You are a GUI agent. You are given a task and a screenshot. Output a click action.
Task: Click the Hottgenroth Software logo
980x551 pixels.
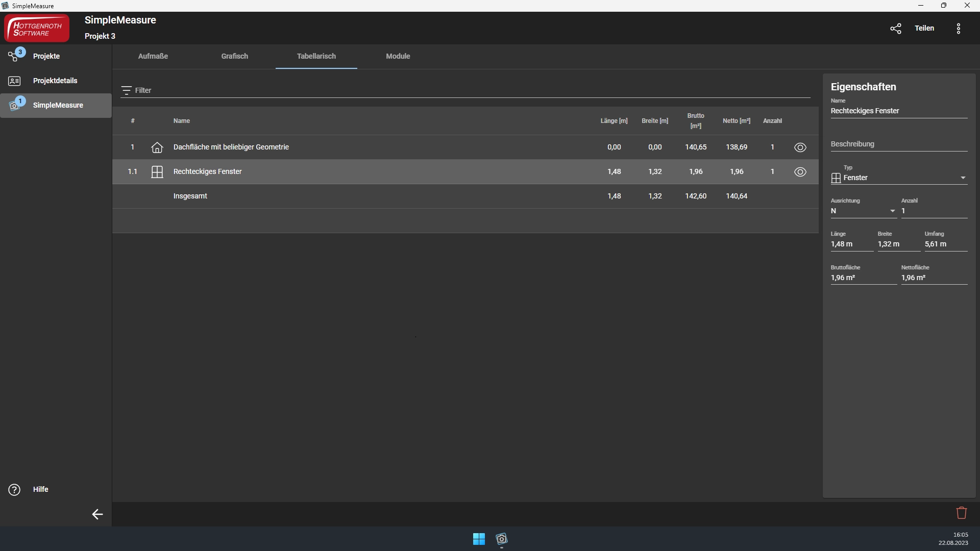(x=37, y=29)
